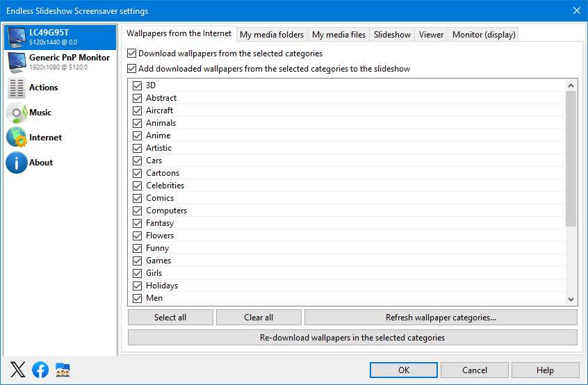588x385 pixels.
Task: Uncheck the Artistic category checkbox
Action: pos(137,148)
